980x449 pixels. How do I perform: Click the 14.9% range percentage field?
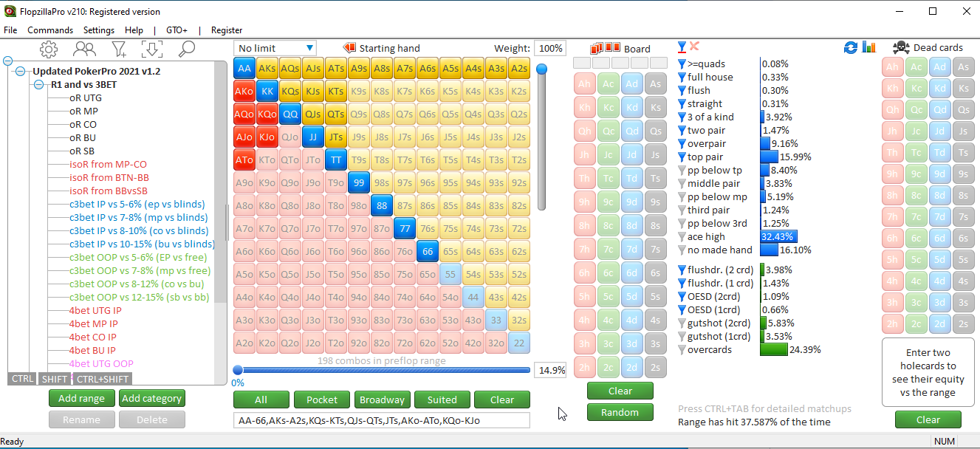[550, 370]
